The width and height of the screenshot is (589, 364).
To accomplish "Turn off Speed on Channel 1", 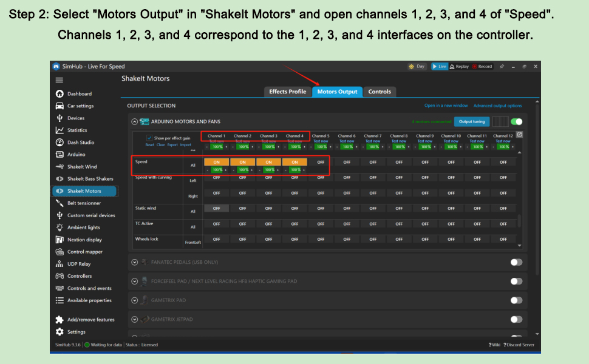I will click(x=216, y=162).
